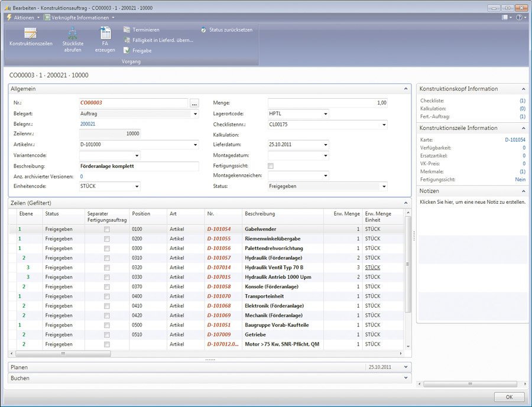Toggle the Fertigungssicht checkbox
The width and height of the screenshot is (532, 407).
(271, 166)
